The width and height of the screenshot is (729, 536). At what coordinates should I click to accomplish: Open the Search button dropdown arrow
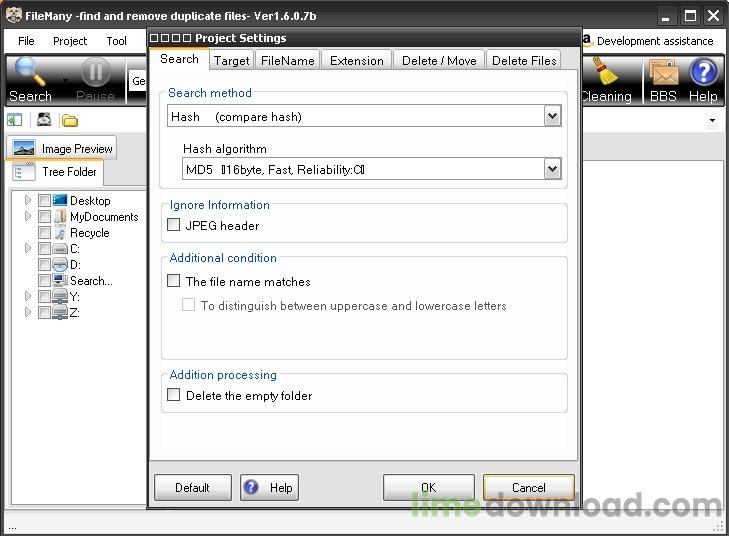pos(65,80)
